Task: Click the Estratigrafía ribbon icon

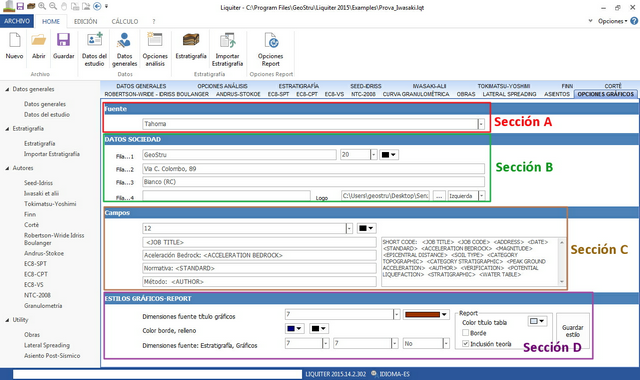Action: click(191, 40)
